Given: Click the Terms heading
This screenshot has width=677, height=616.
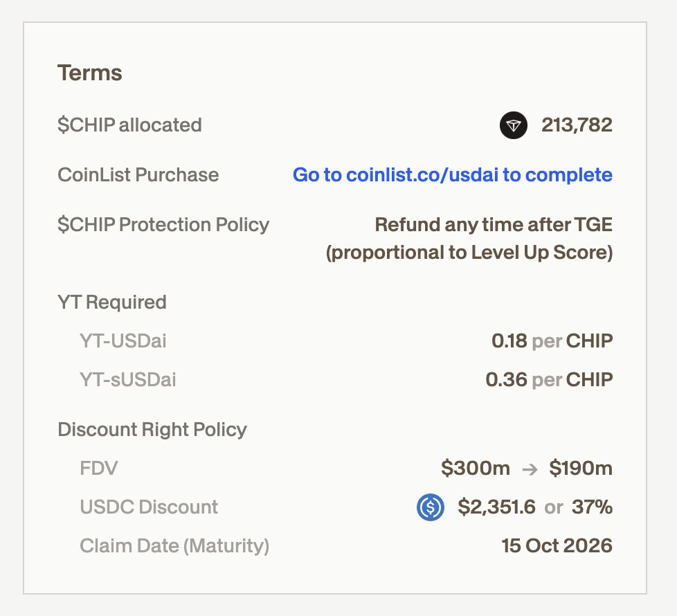Looking at the screenshot, I should coord(89,73).
